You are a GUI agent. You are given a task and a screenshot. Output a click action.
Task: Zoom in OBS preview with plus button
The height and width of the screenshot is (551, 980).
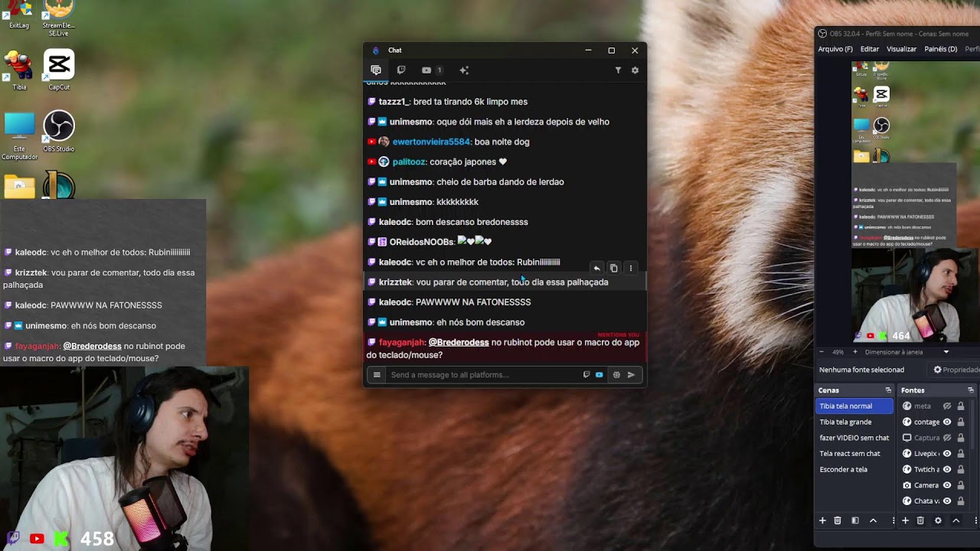(x=857, y=352)
